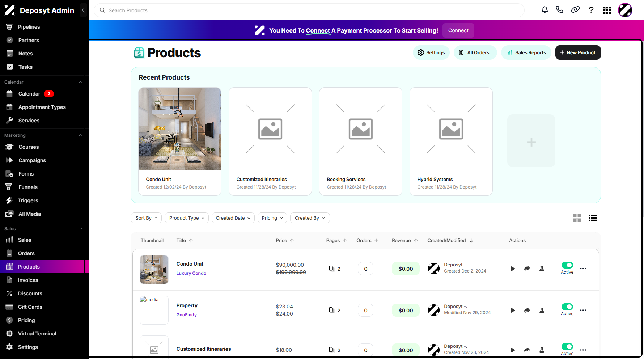Open the link icon in top bar

pos(575,10)
